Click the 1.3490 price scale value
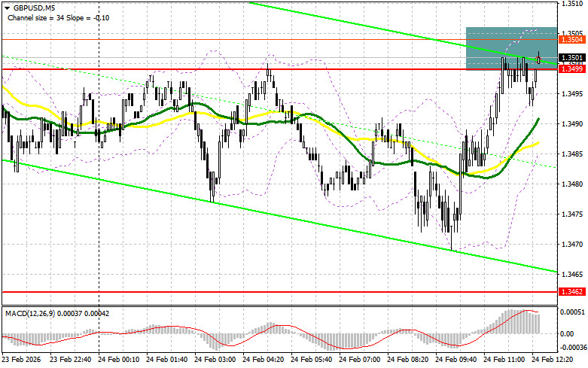Viewport: 588px width, 368px height. click(572, 123)
